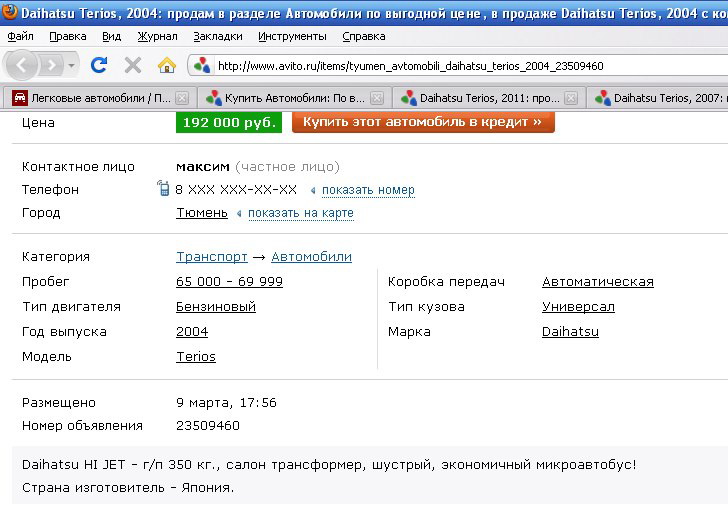This screenshot has height=517, width=728.
Task: Follow the 'Автоматическая' gearbox link
Action: (597, 282)
